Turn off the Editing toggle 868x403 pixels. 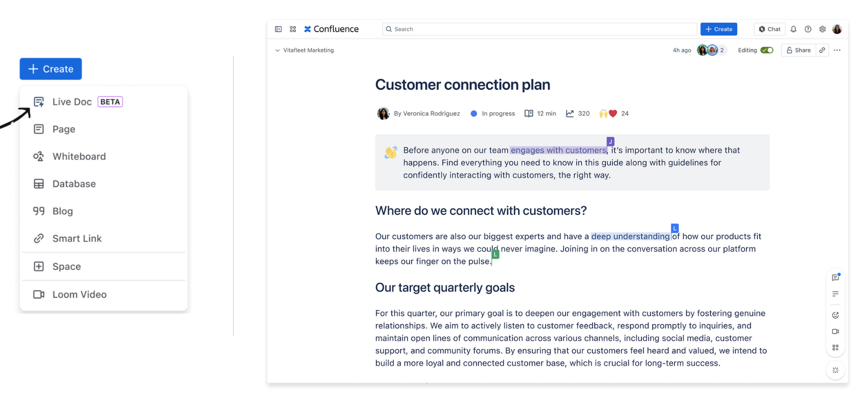click(766, 50)
